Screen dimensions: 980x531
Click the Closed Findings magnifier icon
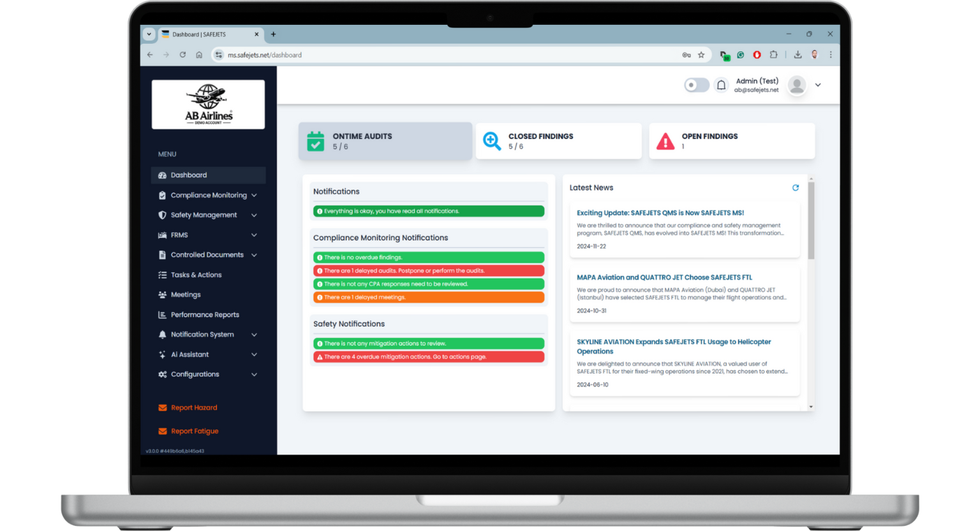[x=492, y=141]
